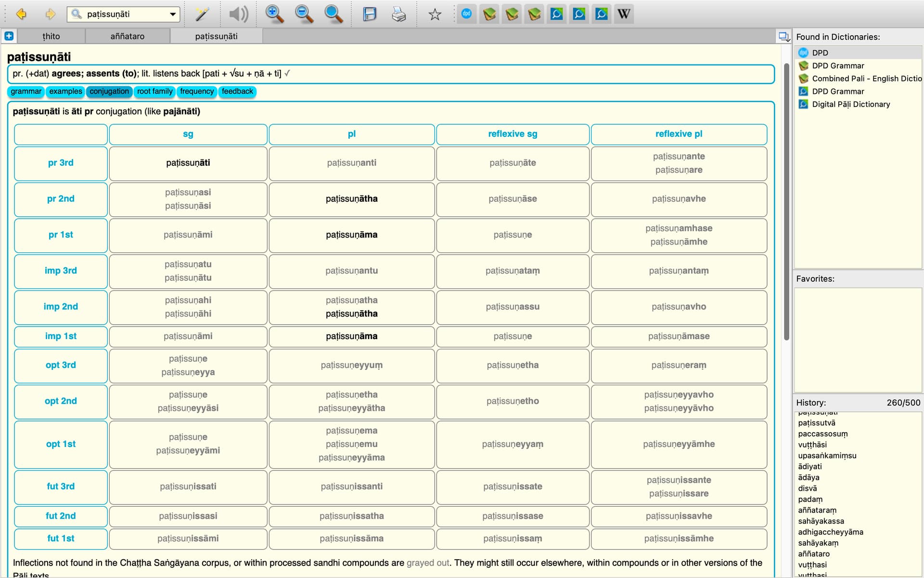Screen dimensions: 924x578
Task: Go forward with the right arrow icon
Action: point(50,14)
